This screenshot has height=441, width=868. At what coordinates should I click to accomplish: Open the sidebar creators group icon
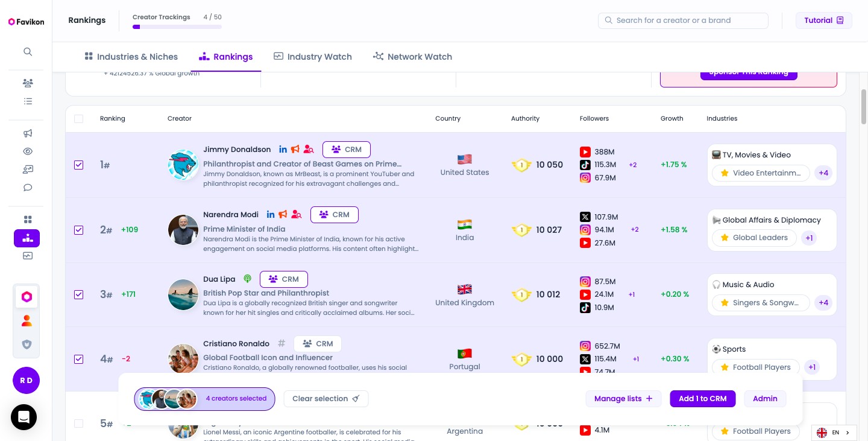(28, 83)
